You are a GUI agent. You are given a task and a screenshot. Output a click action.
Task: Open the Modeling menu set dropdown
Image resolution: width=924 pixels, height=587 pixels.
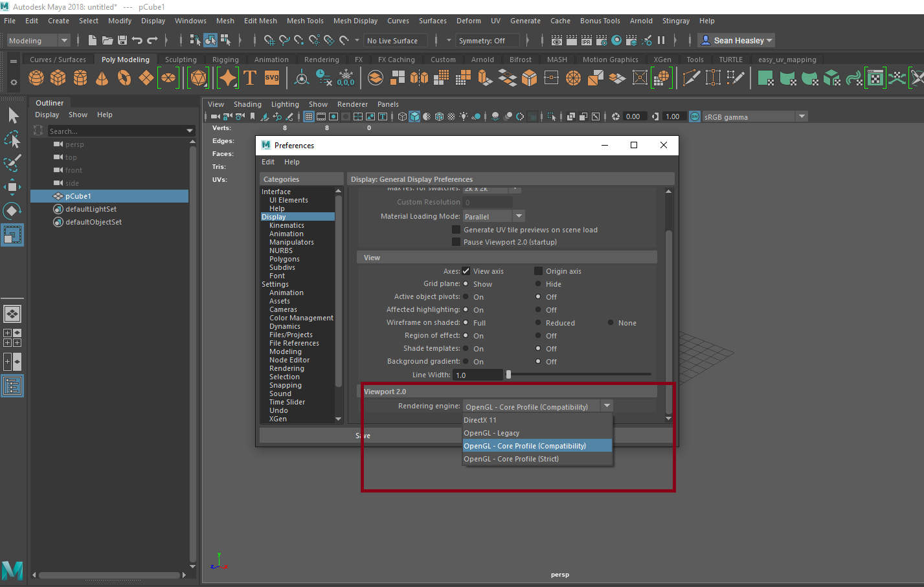(38, 41)
